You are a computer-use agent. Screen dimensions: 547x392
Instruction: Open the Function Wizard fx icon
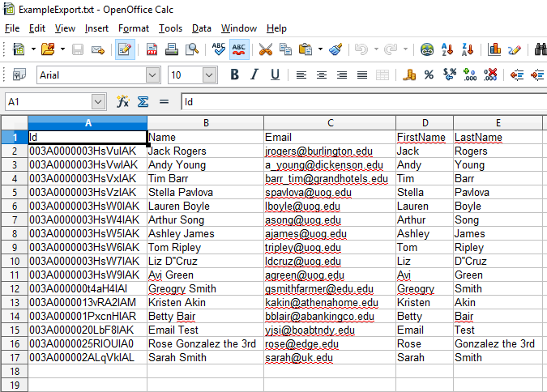123,102
